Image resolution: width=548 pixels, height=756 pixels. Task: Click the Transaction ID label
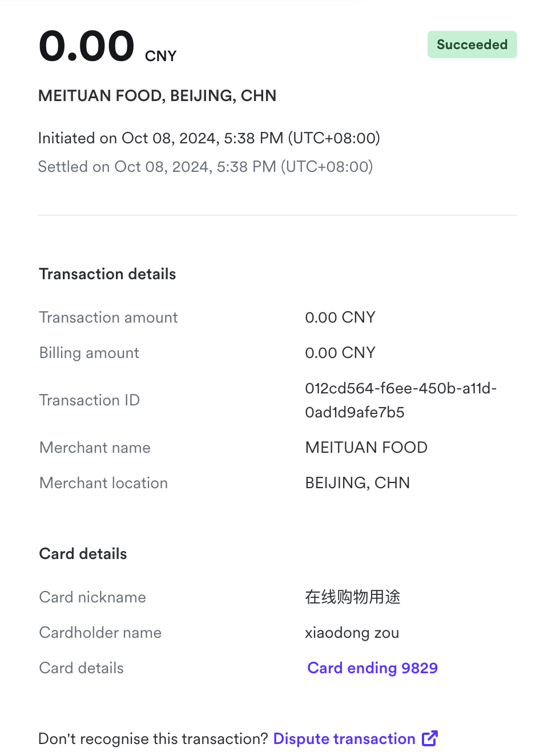pos(90,400)
